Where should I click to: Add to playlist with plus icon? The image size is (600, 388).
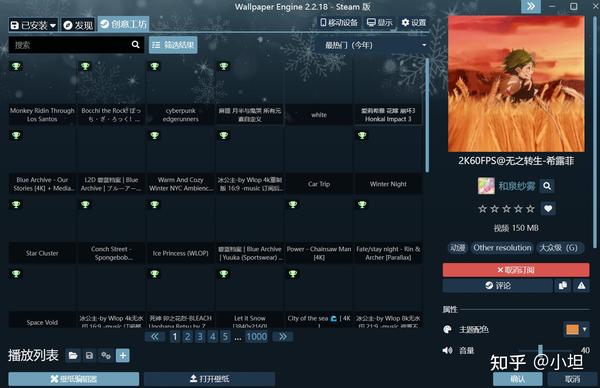pos(123,355)
